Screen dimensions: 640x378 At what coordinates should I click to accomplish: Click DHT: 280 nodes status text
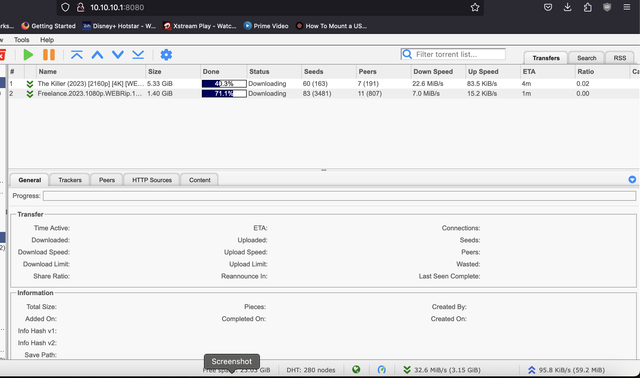(x=311, y=370)
